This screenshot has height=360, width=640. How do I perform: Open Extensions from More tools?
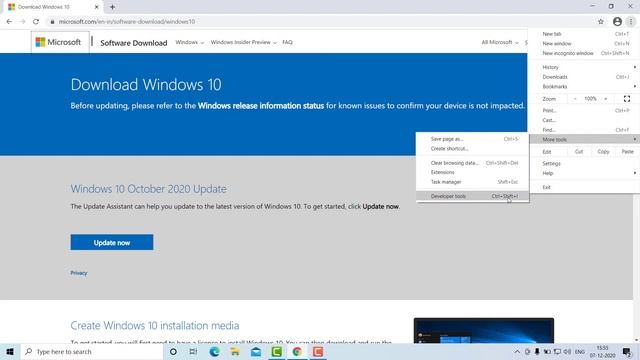(x=473, y=172)
